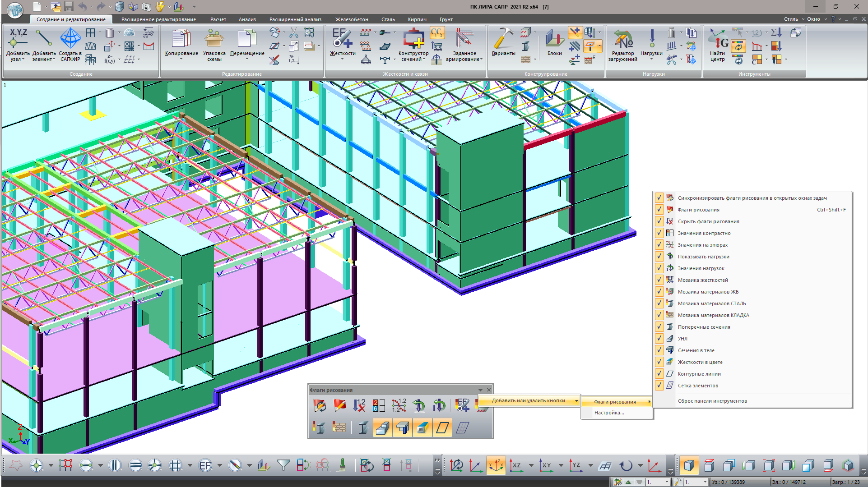Screen dimensions: 868x487
Task: Select solid shaded cube display mode
Action: [689, 465]
